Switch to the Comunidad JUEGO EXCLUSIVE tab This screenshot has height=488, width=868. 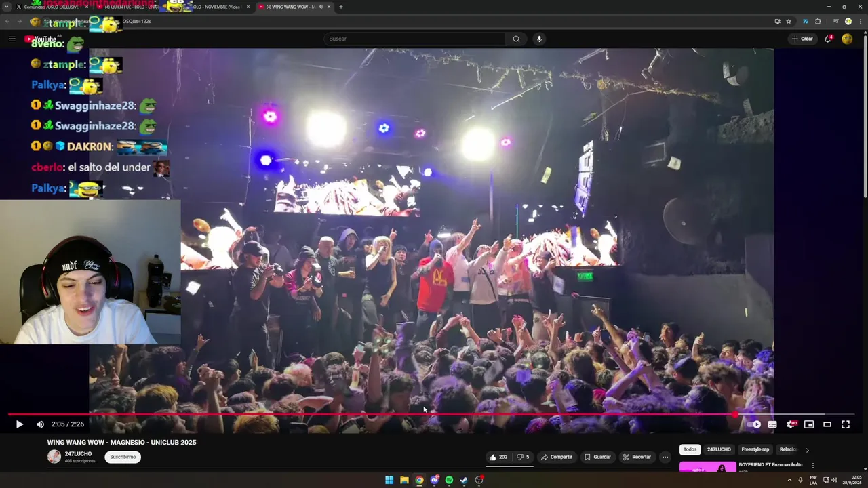click(51, 7)
